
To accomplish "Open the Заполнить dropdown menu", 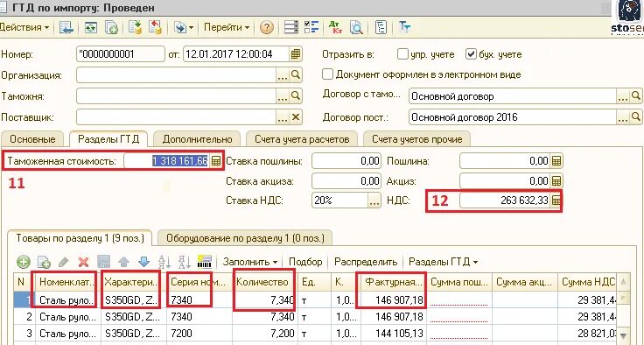I will click(x=249, y=262).
